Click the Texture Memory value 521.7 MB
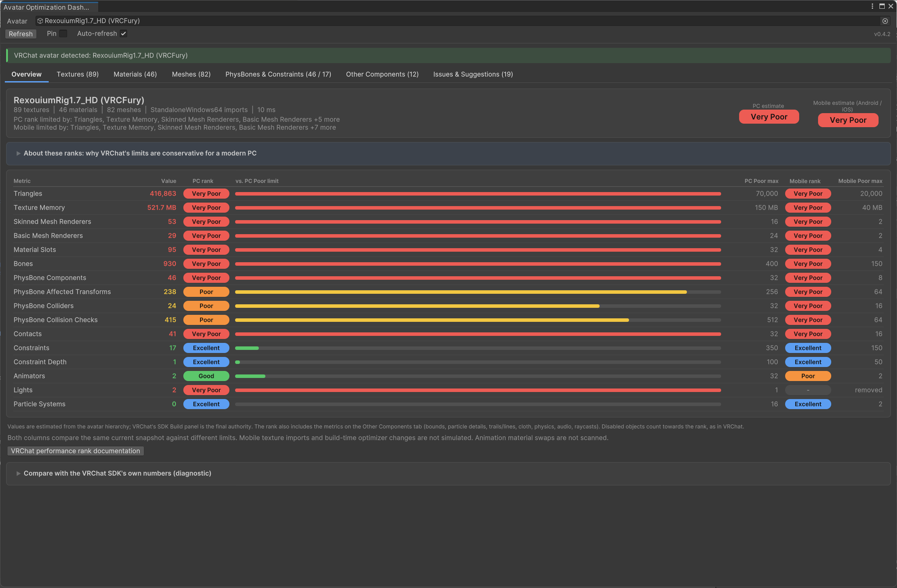Viewport: 897px width, 588px height. [x=161, y=208]
